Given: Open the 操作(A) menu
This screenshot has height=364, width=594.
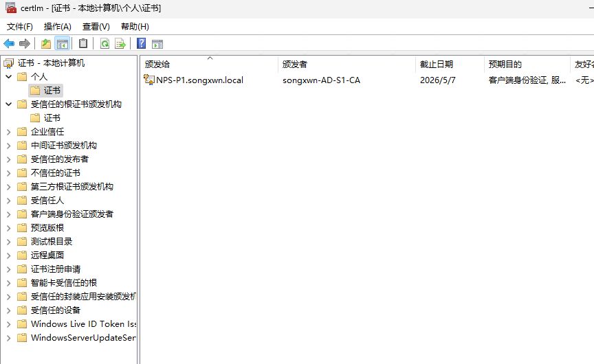Looking at the screenshot, I should point(57,27).
